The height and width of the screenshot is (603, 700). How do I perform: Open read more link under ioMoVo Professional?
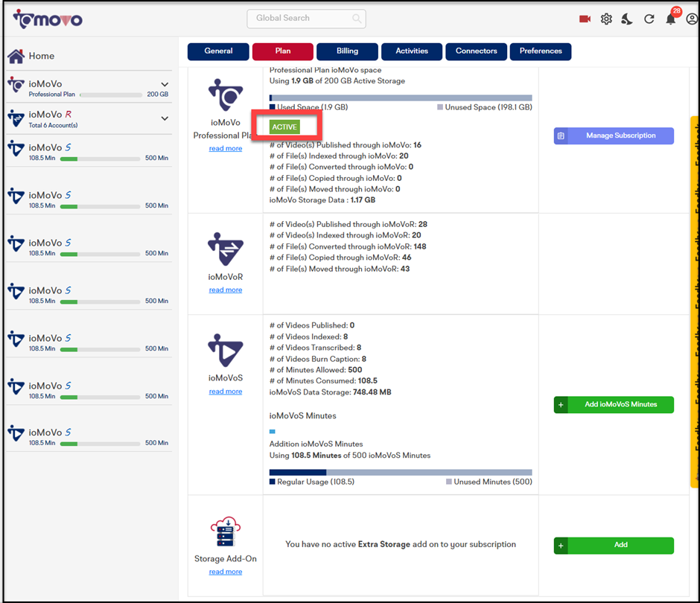click(226, 149)
